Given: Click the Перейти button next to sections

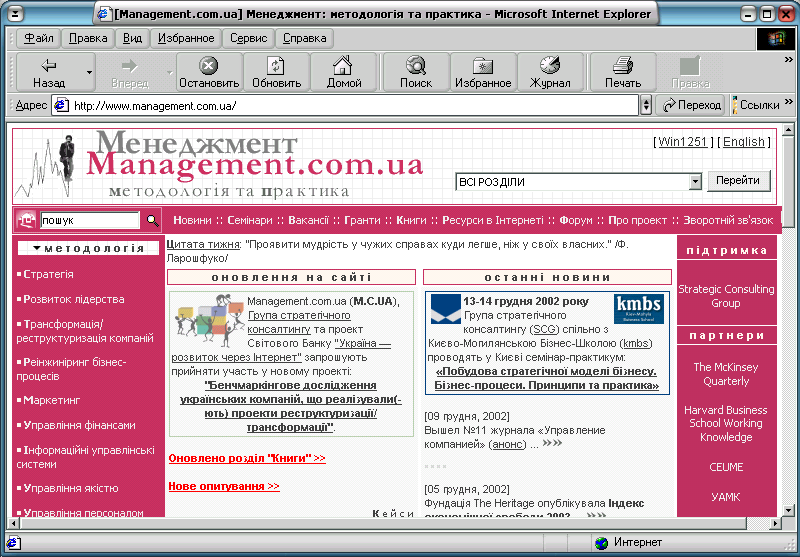Looking at the screenshot, I should 739,181.
